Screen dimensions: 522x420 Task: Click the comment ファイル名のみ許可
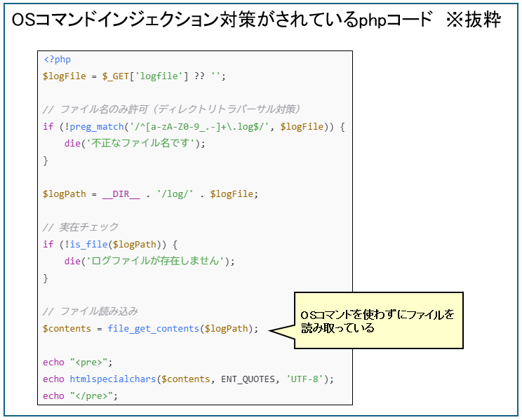(172, 109)
